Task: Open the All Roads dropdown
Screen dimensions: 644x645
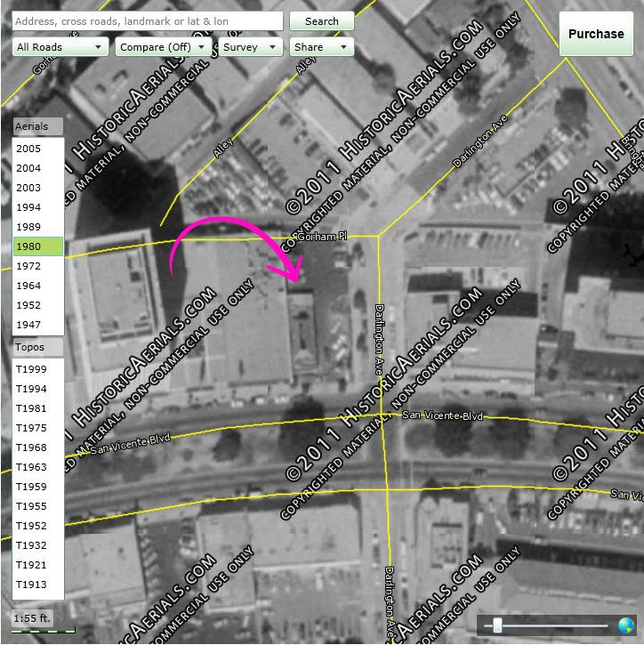Action: (60, 47)
